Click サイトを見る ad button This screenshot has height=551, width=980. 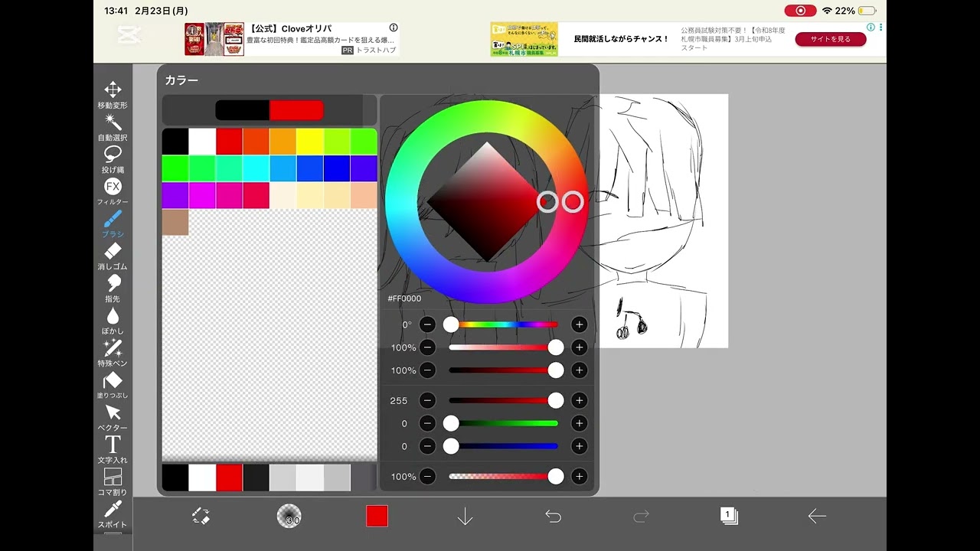[x=831, y=39]
